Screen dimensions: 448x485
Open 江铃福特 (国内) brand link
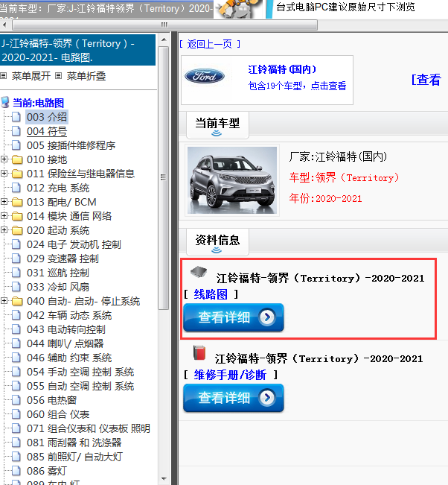(x=282, y=69)
